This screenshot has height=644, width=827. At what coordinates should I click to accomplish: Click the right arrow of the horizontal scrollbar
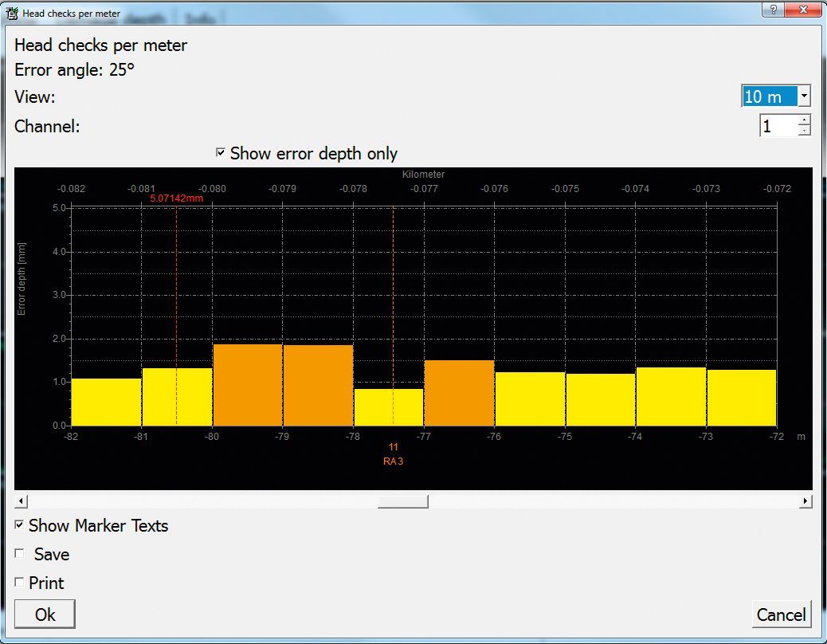click(x=806, y=501)
